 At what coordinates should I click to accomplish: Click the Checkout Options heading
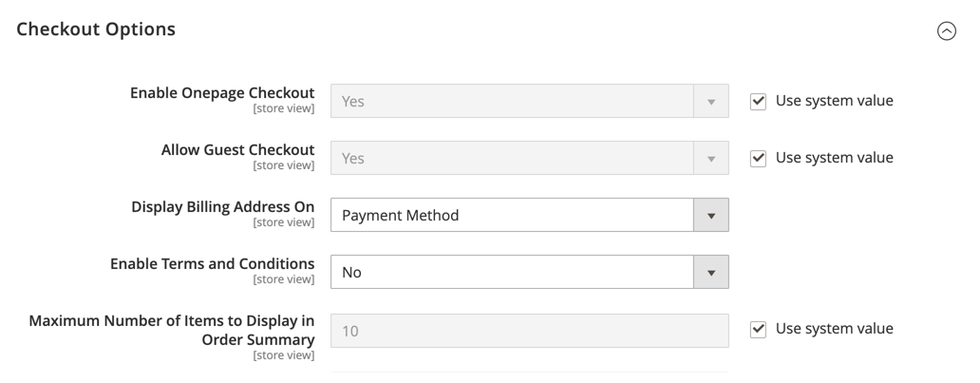pyautogui.click(x=96, y=29)
